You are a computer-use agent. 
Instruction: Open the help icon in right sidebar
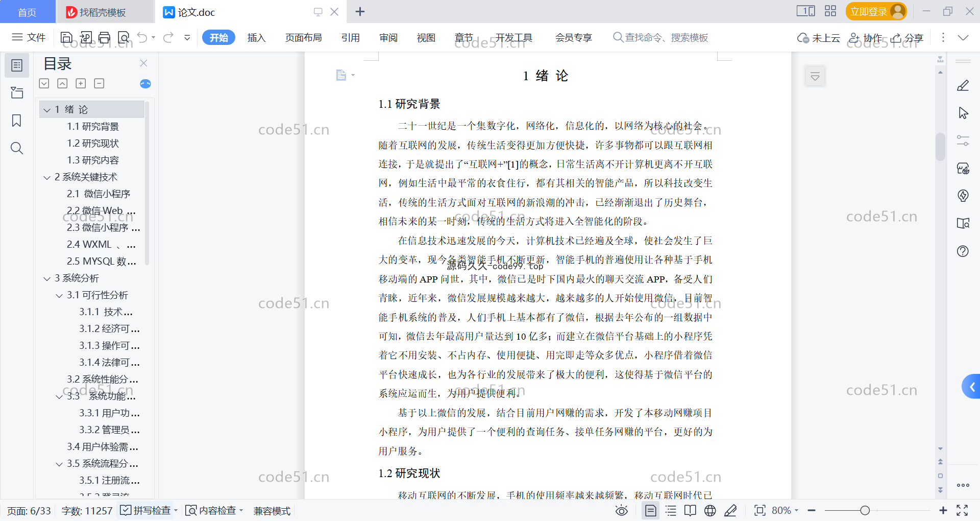[x=963, y=251]
